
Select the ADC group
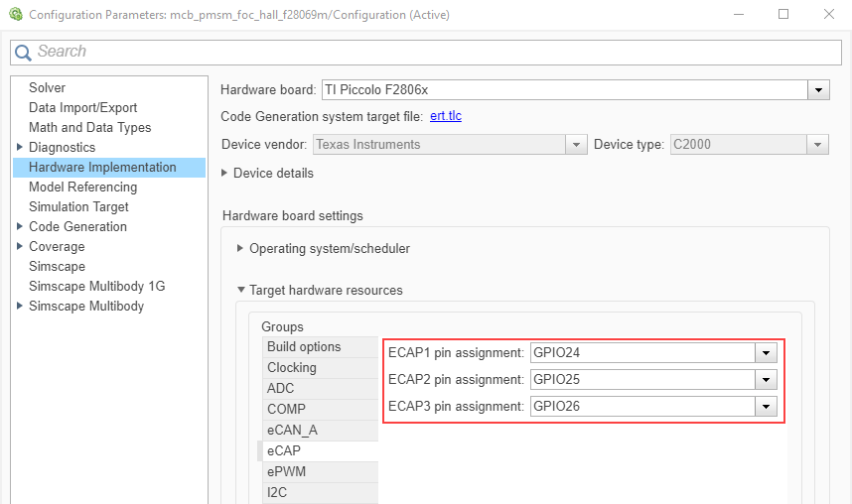(x=280, y=388)
